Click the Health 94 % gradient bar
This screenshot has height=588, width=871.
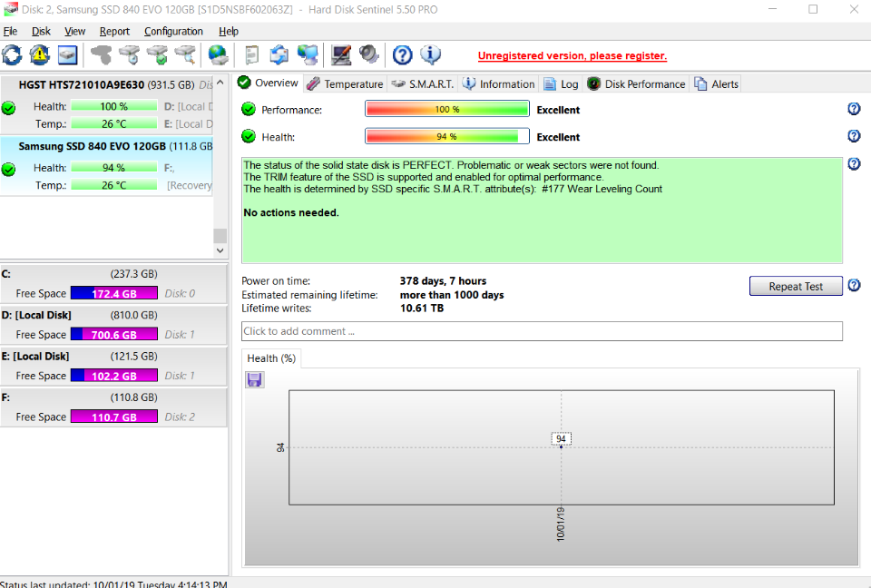click(447, 136)
